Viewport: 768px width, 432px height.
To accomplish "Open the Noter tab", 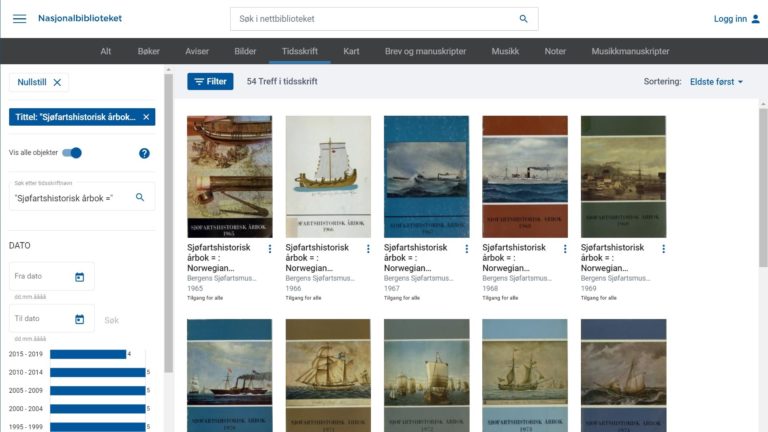I will [x=555, y=51].
